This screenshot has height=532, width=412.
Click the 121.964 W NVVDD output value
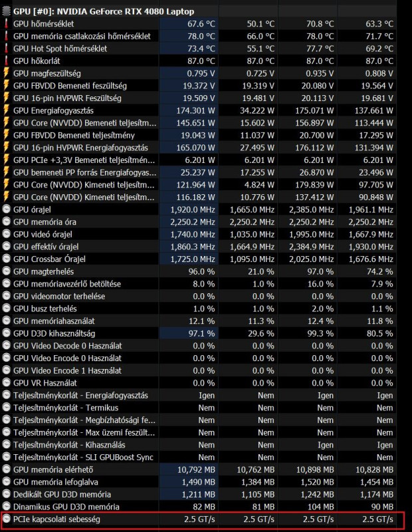coord(195,185)
